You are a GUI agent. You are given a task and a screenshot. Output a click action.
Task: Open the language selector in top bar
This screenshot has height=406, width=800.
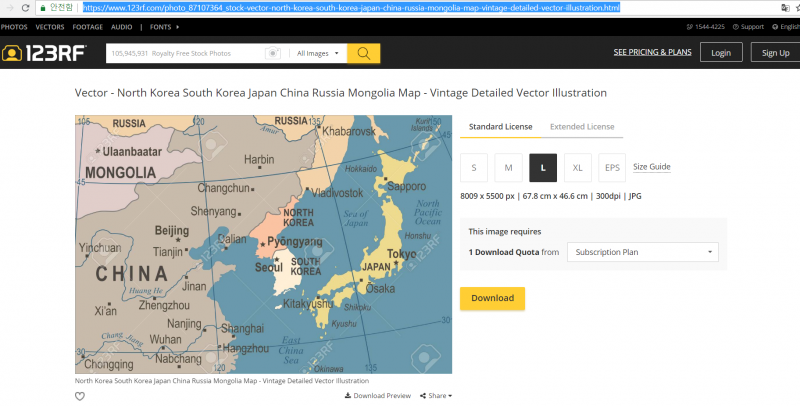pyautogui.click(x=783, y=27)
